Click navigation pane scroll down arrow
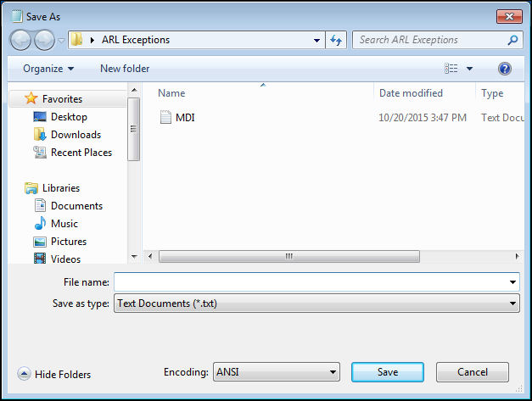 coord(134,257)
